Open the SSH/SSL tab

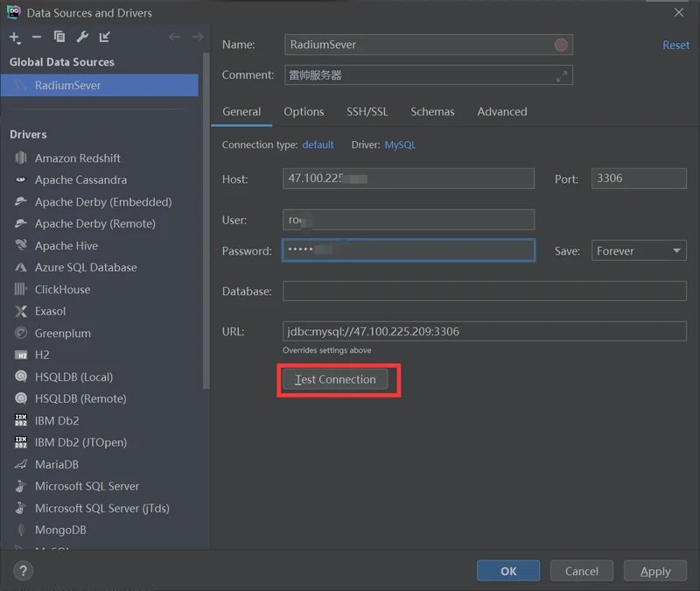click(367, 112)
